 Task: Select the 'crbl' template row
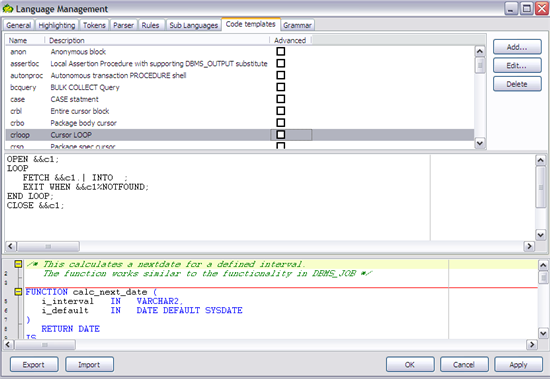click(x=240, y=111)
